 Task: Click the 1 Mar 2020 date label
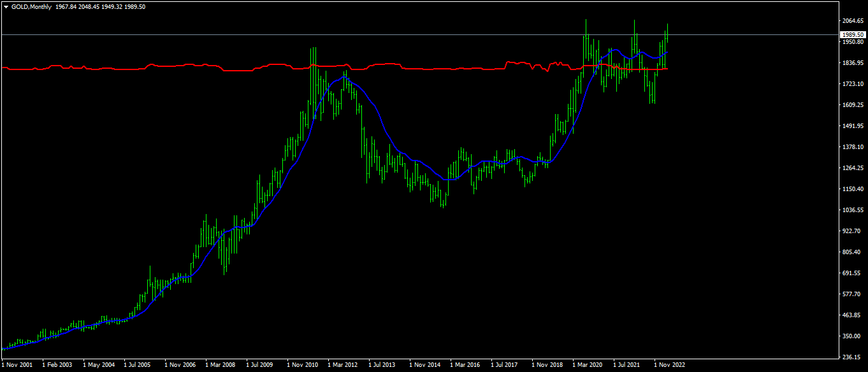[588, 366]
